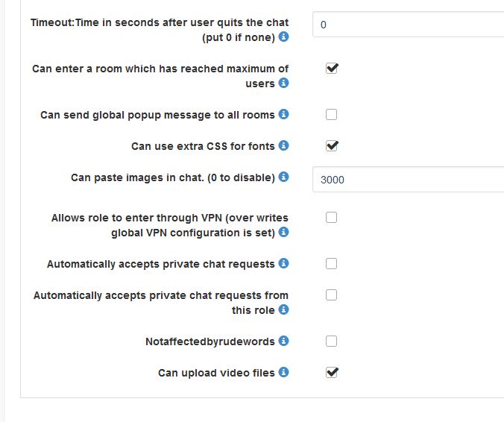The width and height of the screenshot is (504, 422).
Task: Enable sending global popup message to all rooms
Action: (332, 115)
